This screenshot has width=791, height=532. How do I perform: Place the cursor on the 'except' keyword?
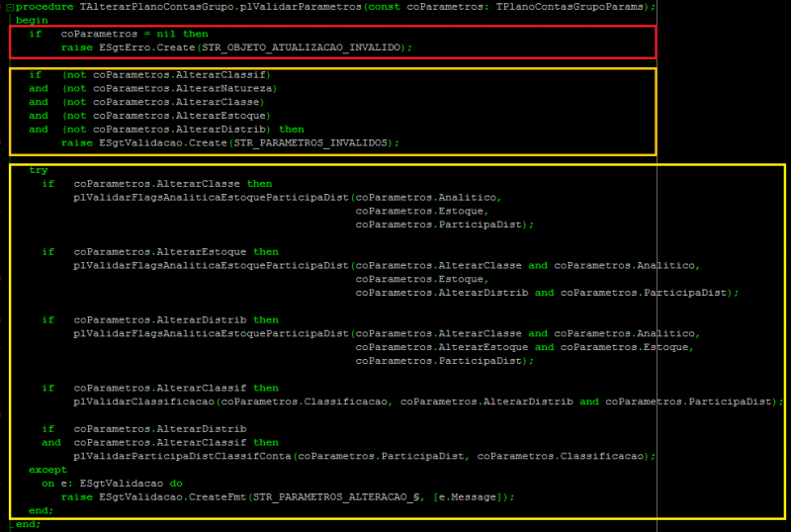tap(47, 470)
